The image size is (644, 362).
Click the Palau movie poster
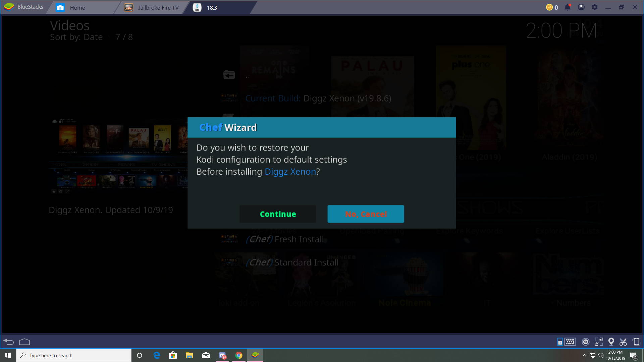coord(372,86)
